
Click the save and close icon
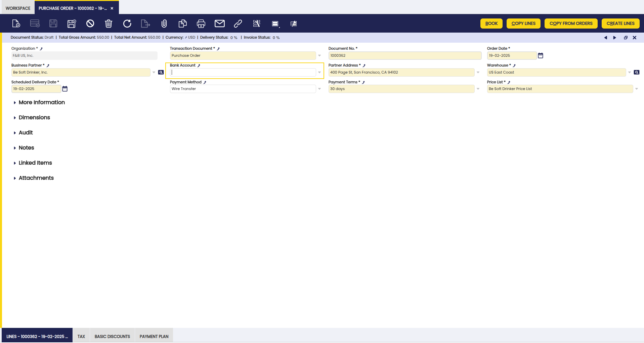pyautogui.click(x=72, y=24)
